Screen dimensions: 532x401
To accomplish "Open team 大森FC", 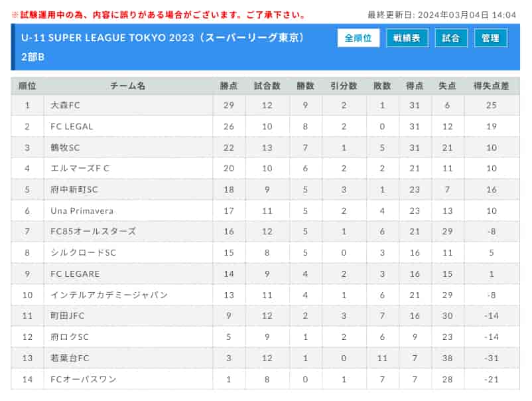I will (x=65, y=106).
